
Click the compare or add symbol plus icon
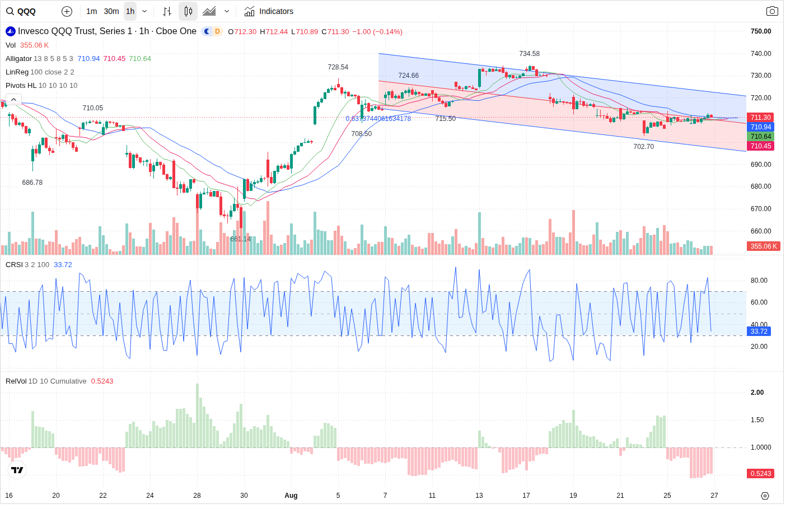[x=67, y=11]
